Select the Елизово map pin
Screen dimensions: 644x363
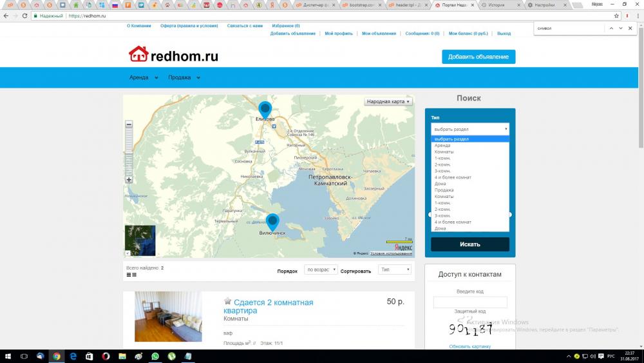point(265,110)
